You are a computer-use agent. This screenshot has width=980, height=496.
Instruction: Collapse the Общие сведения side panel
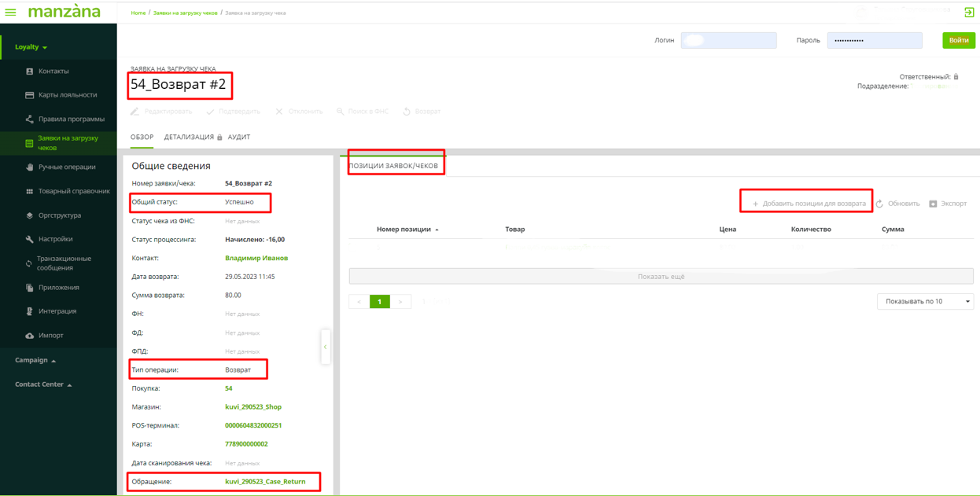click(325, 347)
